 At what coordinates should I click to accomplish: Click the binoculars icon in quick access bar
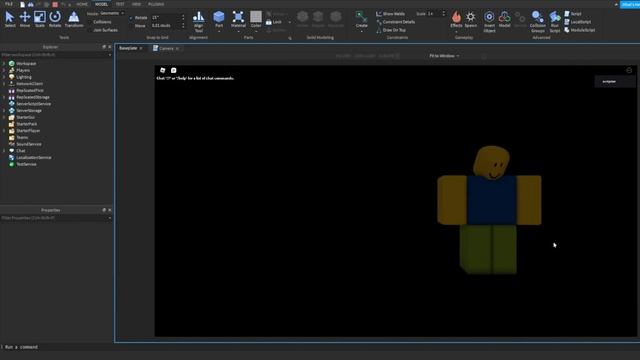coord(31,4)
